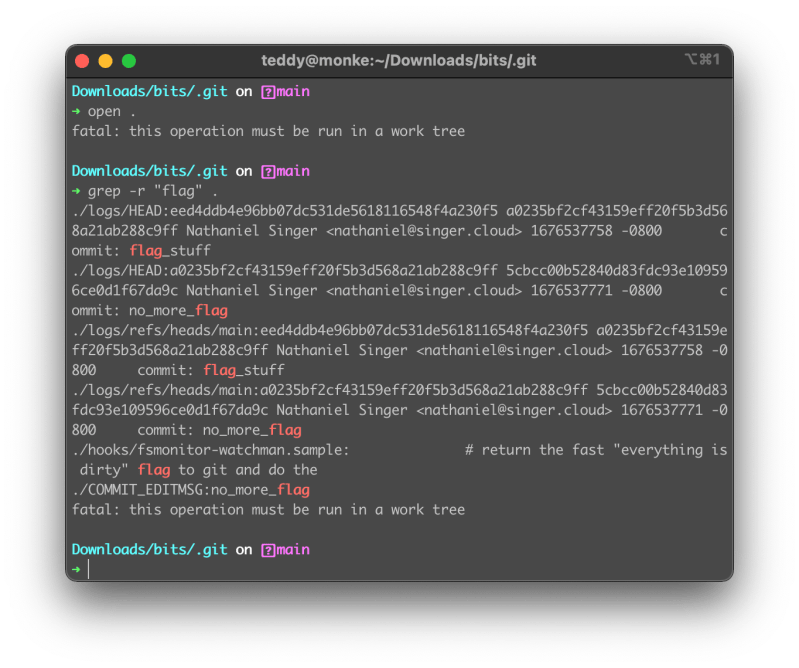Click the first 'fatal: this operation must be run' line
799x668 pixels.
point(268,131)
